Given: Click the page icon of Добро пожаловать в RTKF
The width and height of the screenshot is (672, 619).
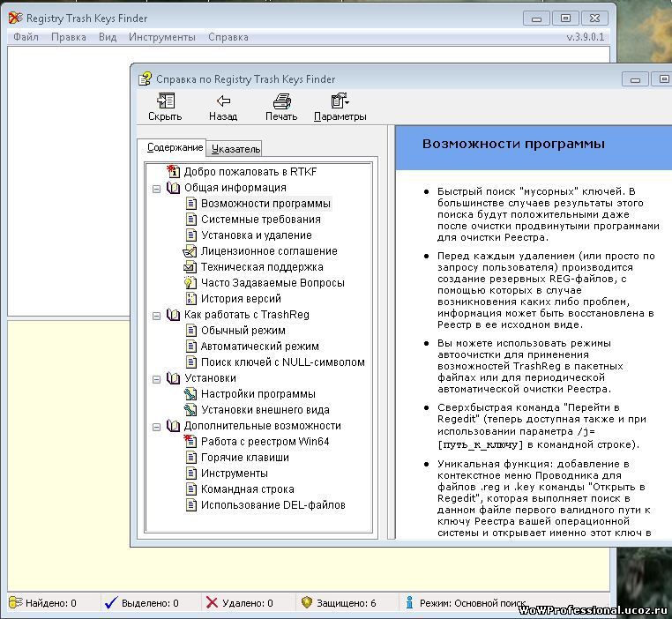Looking at the screenshot, I should tap(173, 171).
